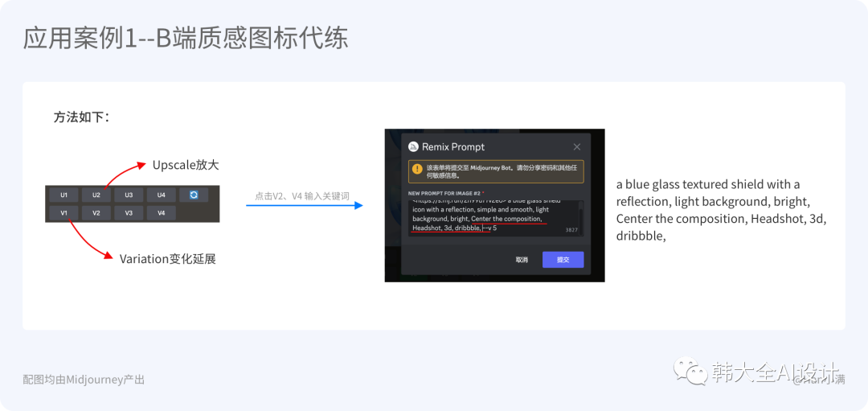Submit the remix with 提交 button
This screenshot has height=411, width=868.
(x=563, y=260)
